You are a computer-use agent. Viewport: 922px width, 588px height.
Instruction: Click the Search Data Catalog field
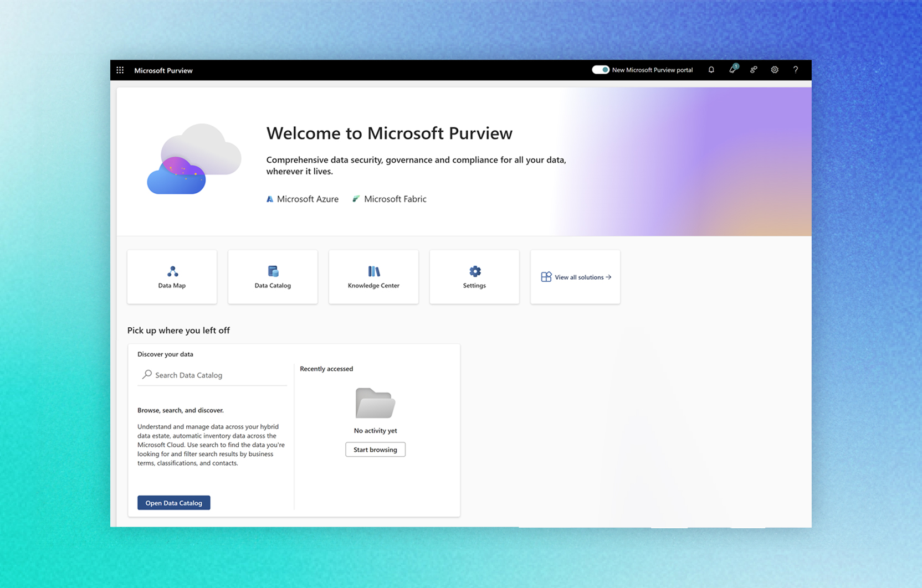[212, 375]
